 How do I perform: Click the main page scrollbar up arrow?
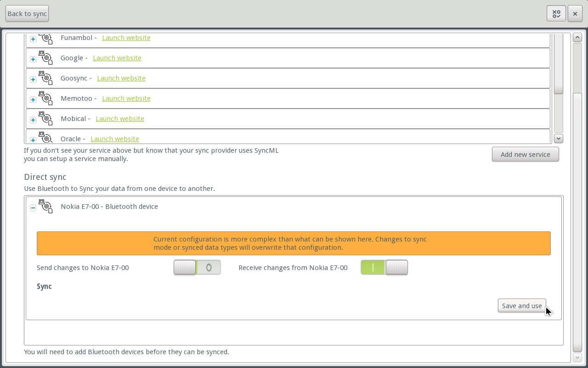(x=577, y=38)
